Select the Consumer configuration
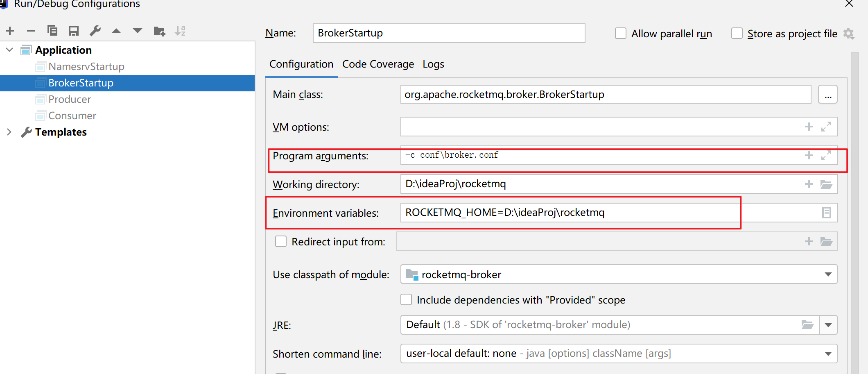This screenshot has width=868, height=374. [x=72, y=116]
